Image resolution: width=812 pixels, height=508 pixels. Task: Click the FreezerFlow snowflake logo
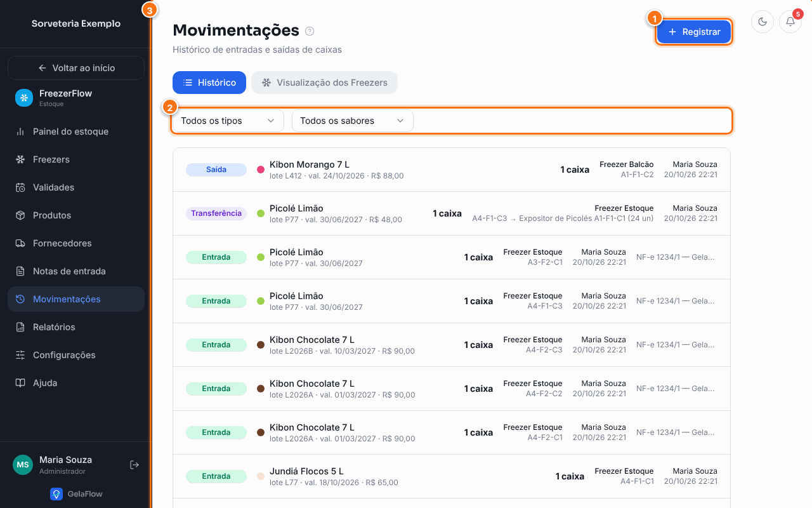coord(24,98)
